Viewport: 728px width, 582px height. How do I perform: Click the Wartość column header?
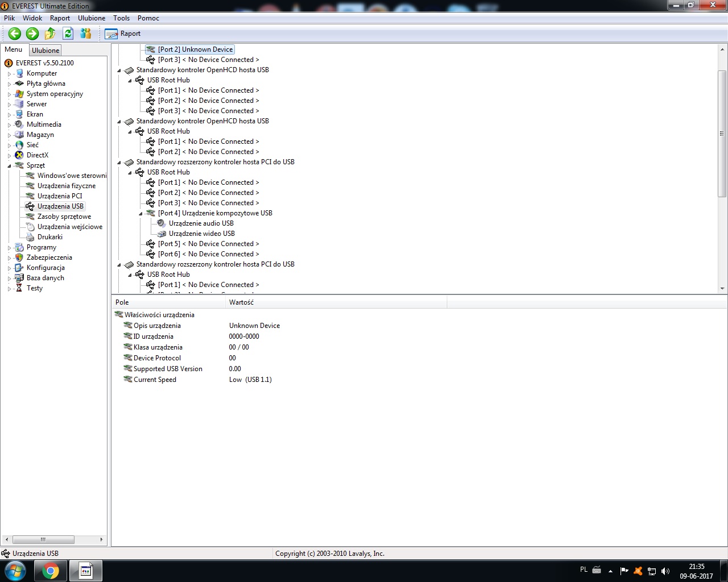(336, 302)
